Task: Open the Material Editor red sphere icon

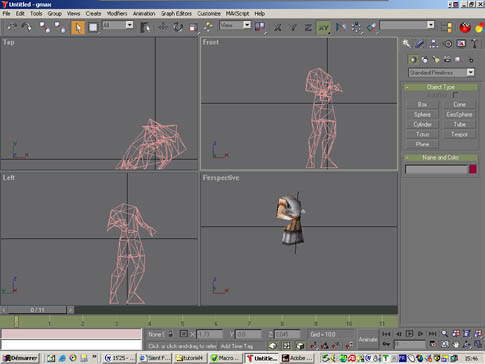Action: point(465,27)
